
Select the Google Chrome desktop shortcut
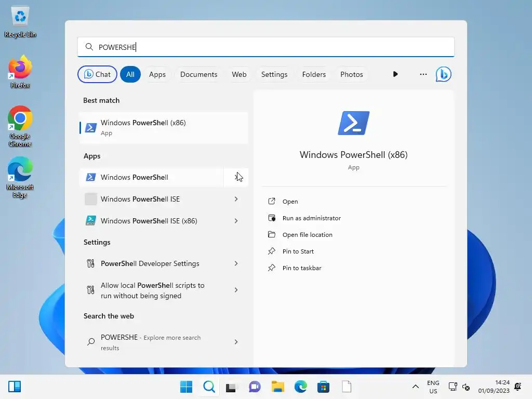[x=20, y=126]
